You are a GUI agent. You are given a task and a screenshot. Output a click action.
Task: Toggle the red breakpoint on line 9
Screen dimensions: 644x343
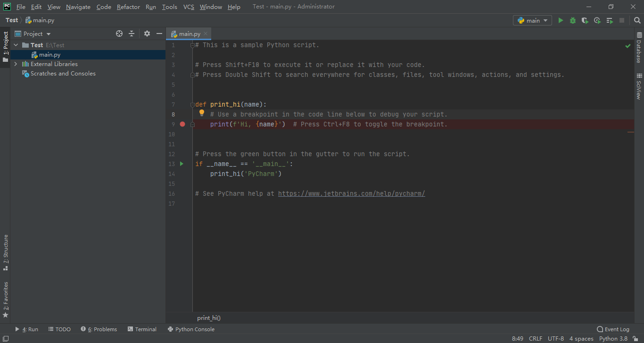point(182,124)
